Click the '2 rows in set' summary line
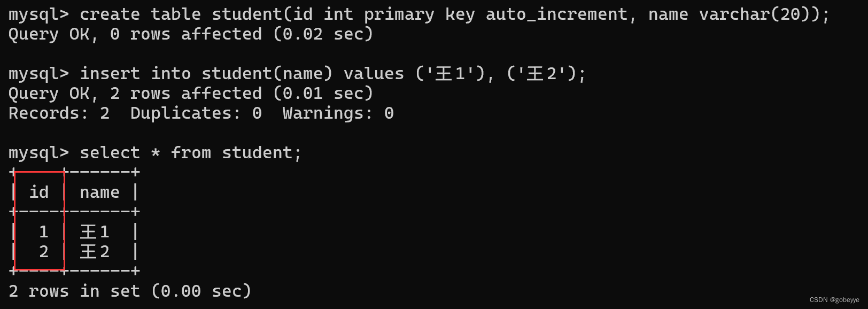868x309 pixels. (x=130, y=291)
